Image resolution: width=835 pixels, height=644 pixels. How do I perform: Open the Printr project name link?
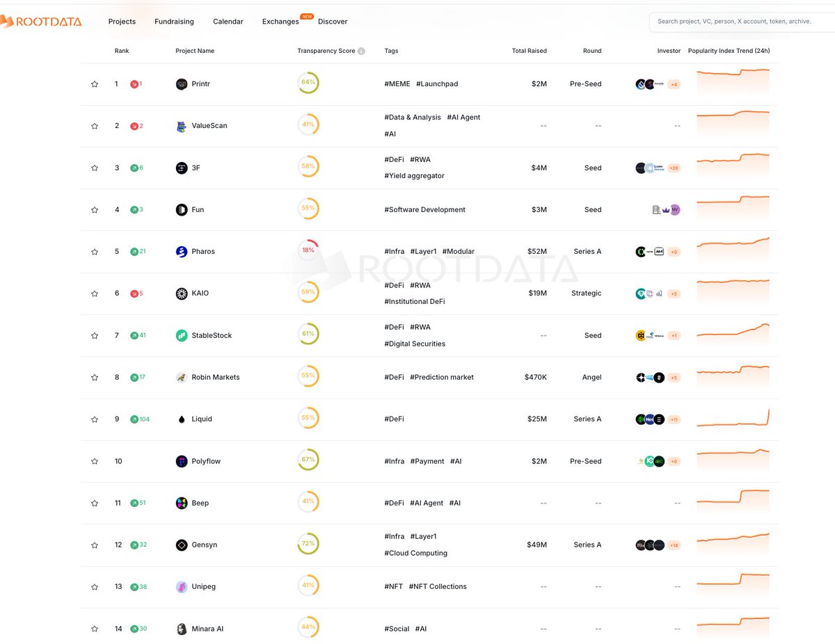[201, 84]
